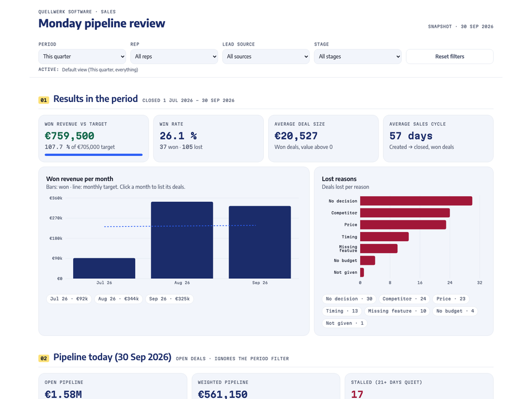
Task: Click the Closed 1 Jul 2026 – 30 Sep 2026 label
Action: tap(188, 100)
